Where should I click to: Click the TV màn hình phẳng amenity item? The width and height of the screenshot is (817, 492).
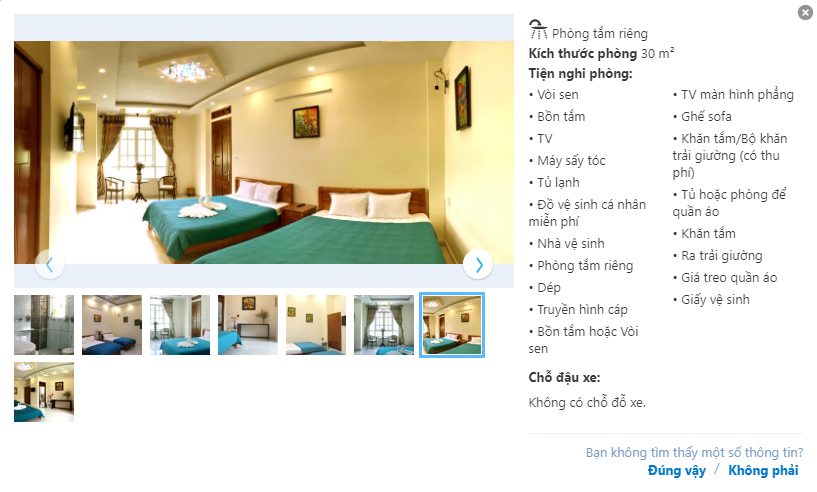pyautogui.click(x=734, y=95)
